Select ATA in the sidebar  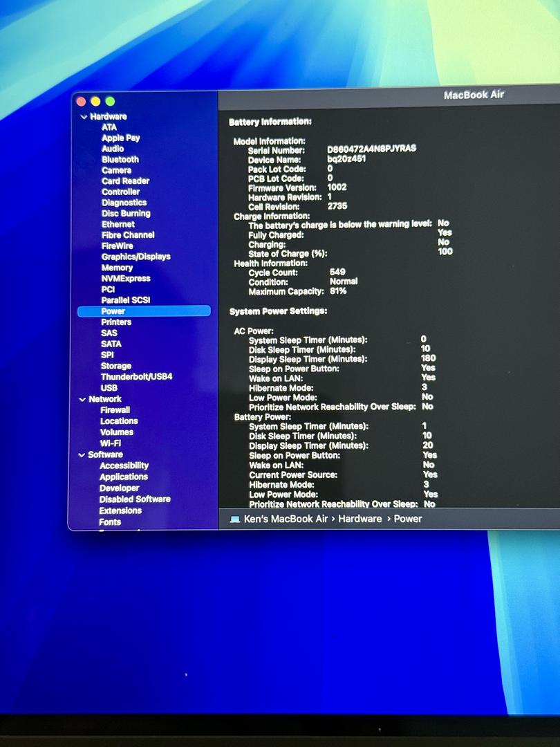pyautogui.click(x=109, y=127)
